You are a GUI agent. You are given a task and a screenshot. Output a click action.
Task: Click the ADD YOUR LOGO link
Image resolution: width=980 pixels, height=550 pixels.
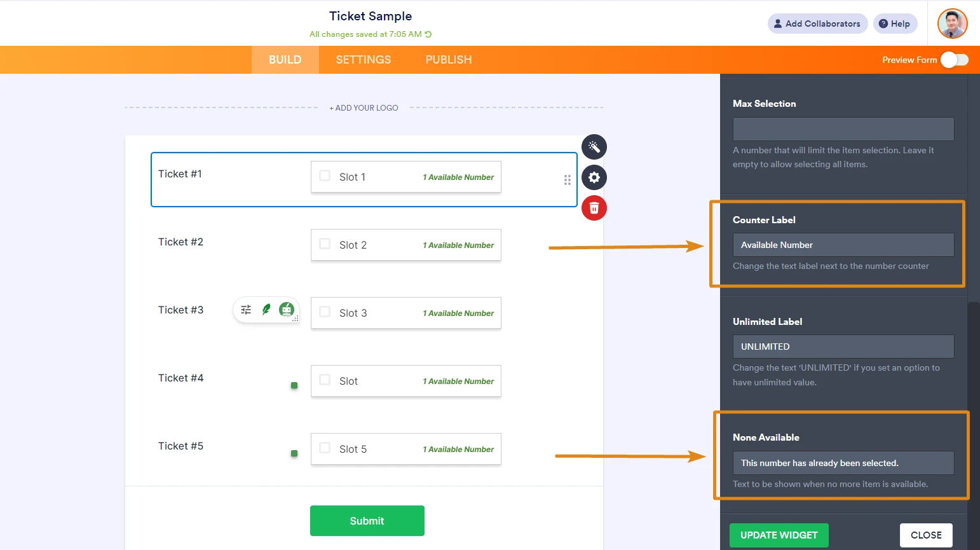[x=364, y=107]
